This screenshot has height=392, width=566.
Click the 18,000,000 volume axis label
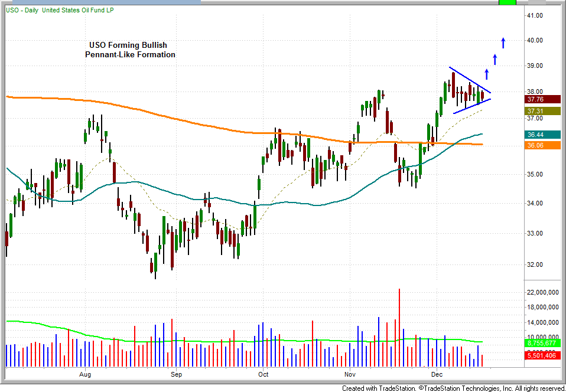pyautogui.click(x=543, y=308)
